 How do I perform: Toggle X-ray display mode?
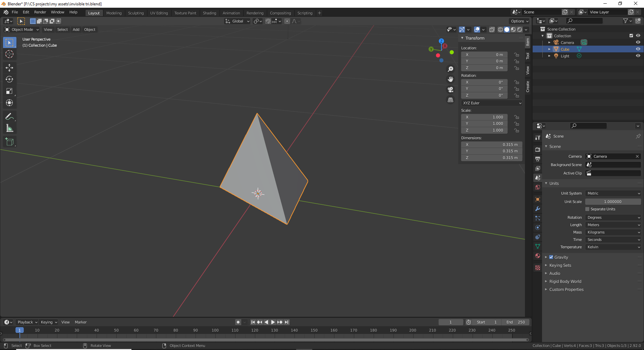click(x=492, y=30)
